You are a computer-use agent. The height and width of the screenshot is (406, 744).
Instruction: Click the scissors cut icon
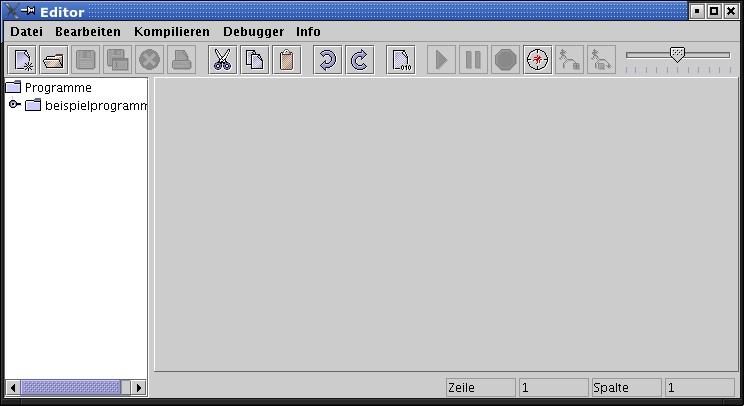point(222,60)
